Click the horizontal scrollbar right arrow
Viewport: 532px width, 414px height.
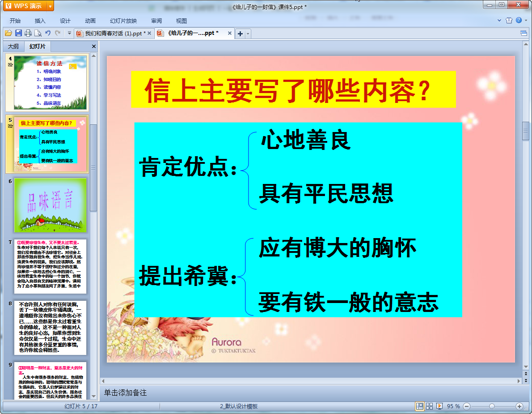518,381
